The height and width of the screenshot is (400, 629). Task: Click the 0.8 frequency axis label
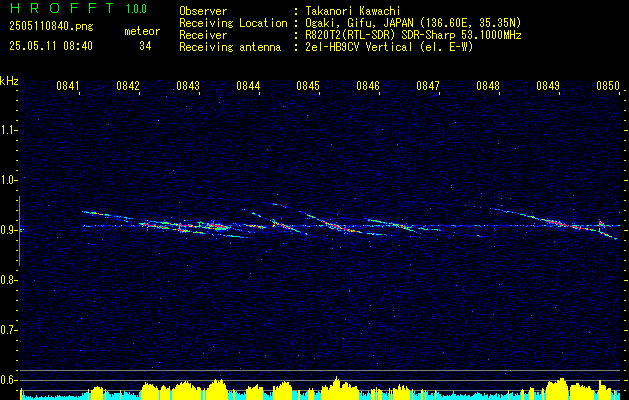point(8,280)
